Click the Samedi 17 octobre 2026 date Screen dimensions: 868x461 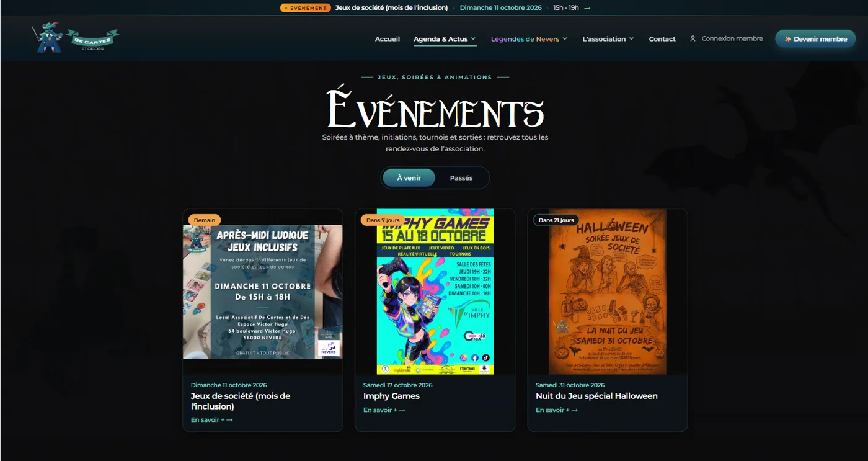[x=397, y=385]
